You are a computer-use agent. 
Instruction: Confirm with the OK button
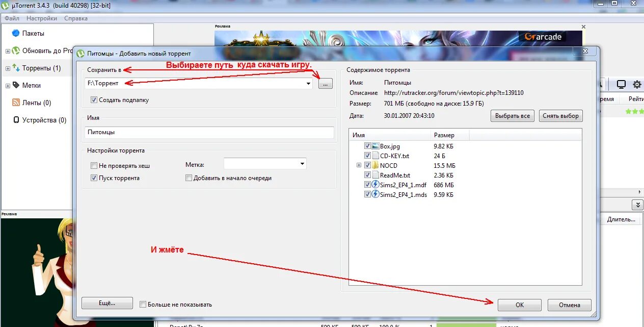tap(519, 305)
